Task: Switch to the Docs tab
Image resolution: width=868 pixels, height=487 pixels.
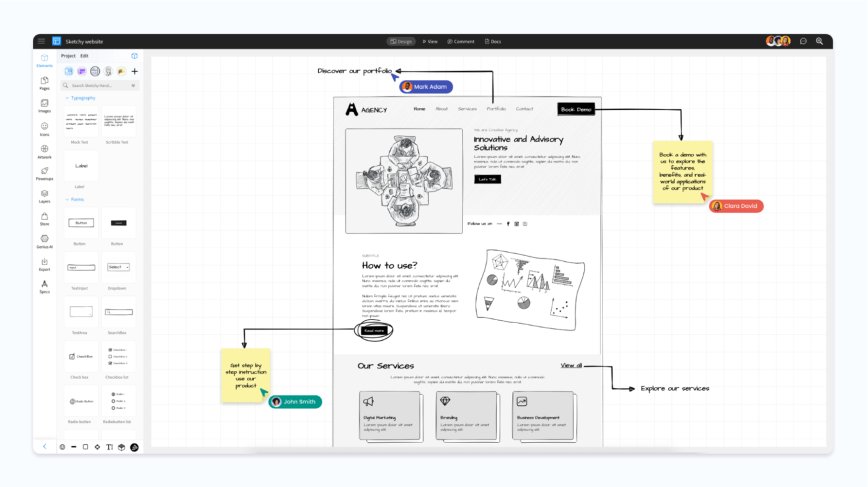Action: (x=493, y=42)
